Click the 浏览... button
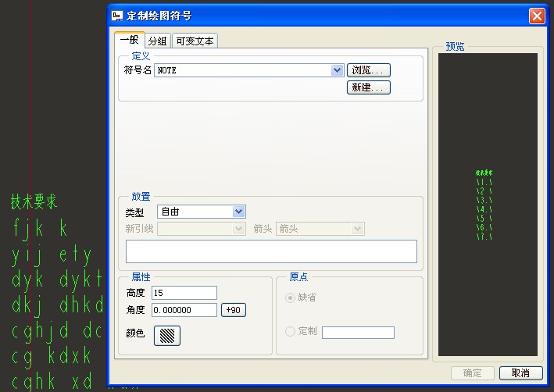Viewport: 554px width, 392px height. click(369, 70)
